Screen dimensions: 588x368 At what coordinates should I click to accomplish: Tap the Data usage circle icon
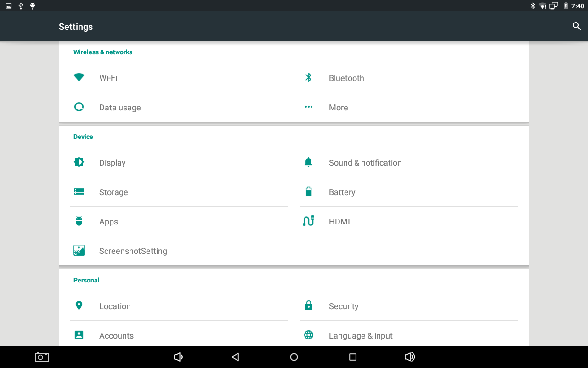click(x=79, y=107)
